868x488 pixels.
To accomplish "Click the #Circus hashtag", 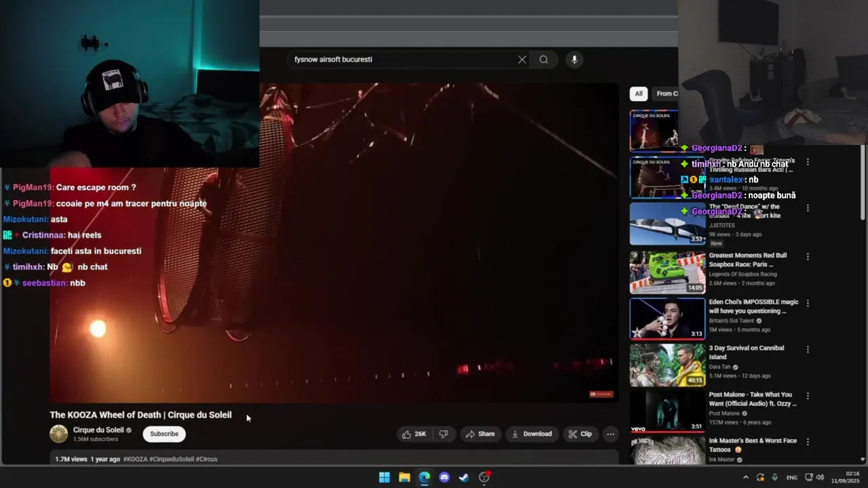I will (207, 459).
